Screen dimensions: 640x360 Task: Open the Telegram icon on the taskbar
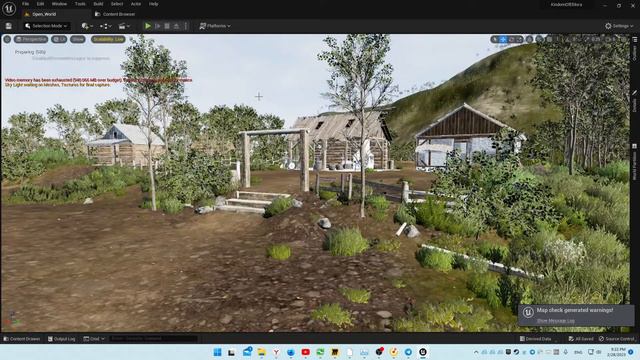pyautogui.click(x=408, y=352)
